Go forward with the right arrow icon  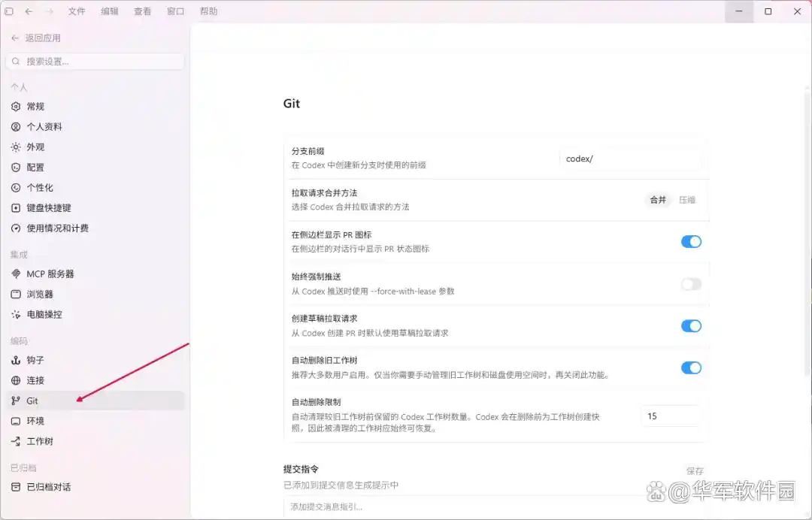(x=49, y=11)
